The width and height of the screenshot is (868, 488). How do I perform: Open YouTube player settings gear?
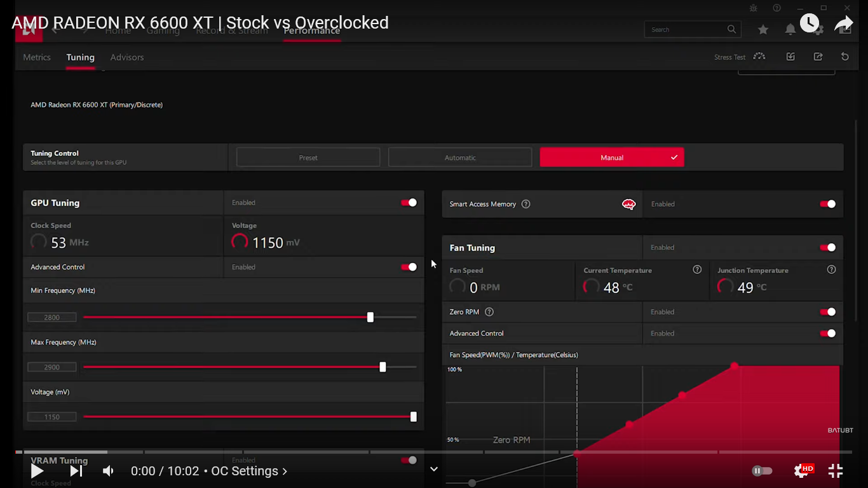tap(803, 471)
